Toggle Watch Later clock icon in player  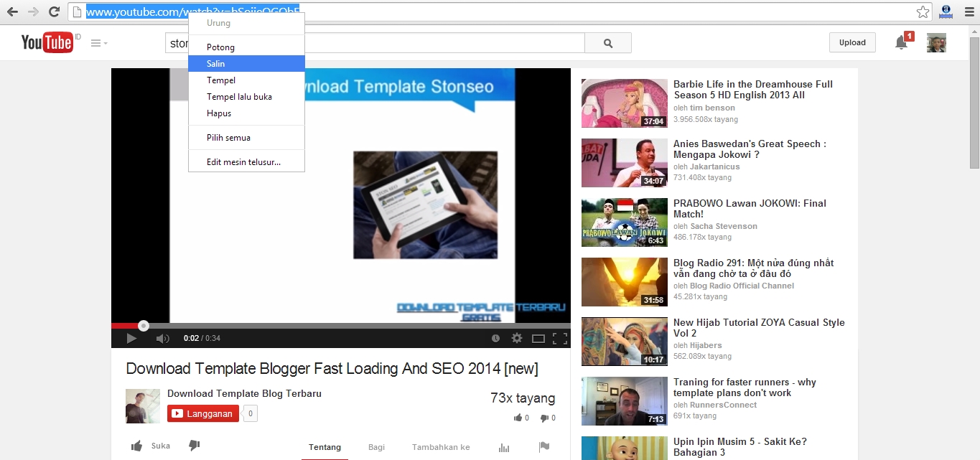pos(495,338)
